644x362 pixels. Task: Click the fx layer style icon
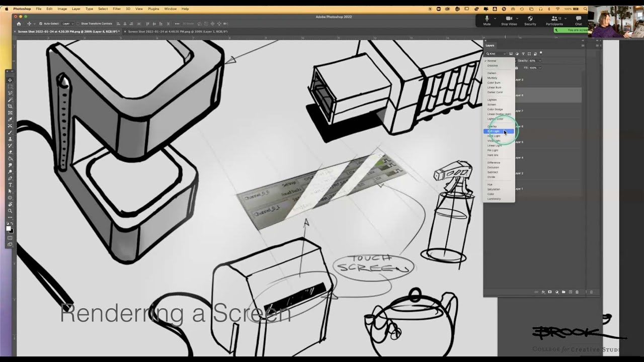coord(543,292)
